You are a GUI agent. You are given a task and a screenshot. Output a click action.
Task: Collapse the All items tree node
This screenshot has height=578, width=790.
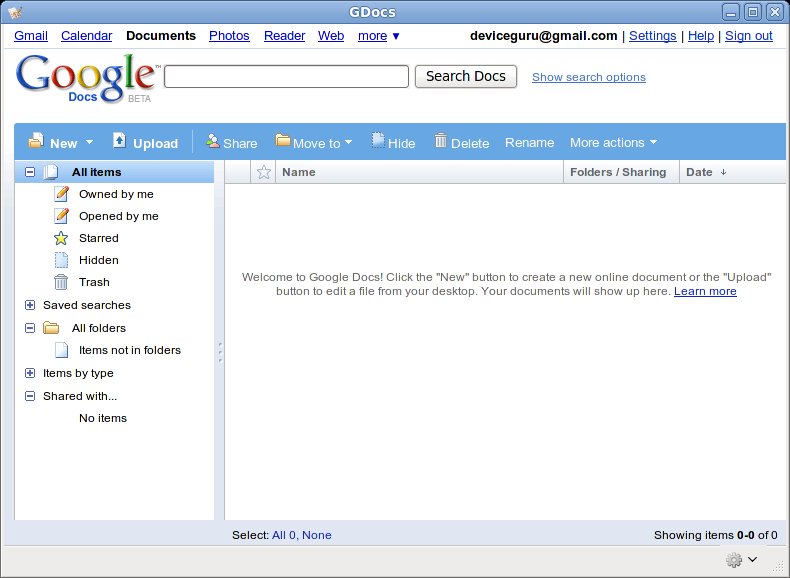[30, 172]
